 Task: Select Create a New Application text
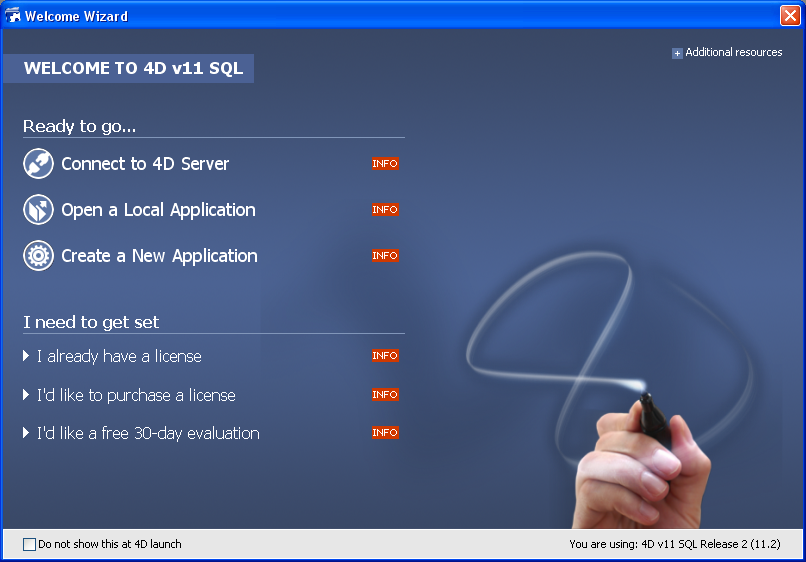tap(159, 256)
